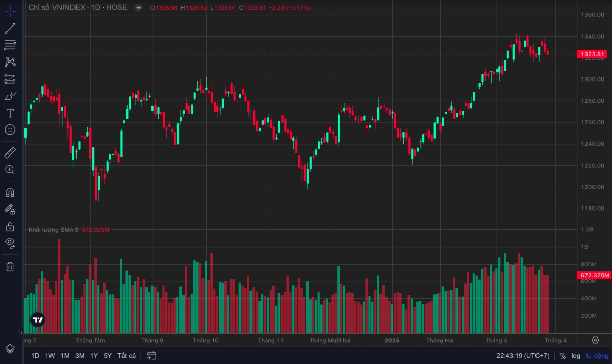Open the Fibonacci and horizontal lines tool
Viewport: 612px width, 364px height.
tap(10, 45)
